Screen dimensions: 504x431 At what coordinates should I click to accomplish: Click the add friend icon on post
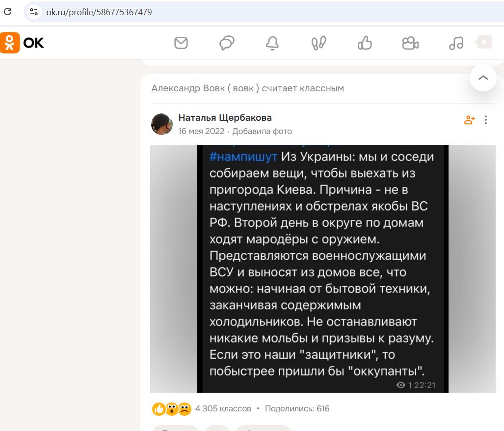tap(470, 120)
